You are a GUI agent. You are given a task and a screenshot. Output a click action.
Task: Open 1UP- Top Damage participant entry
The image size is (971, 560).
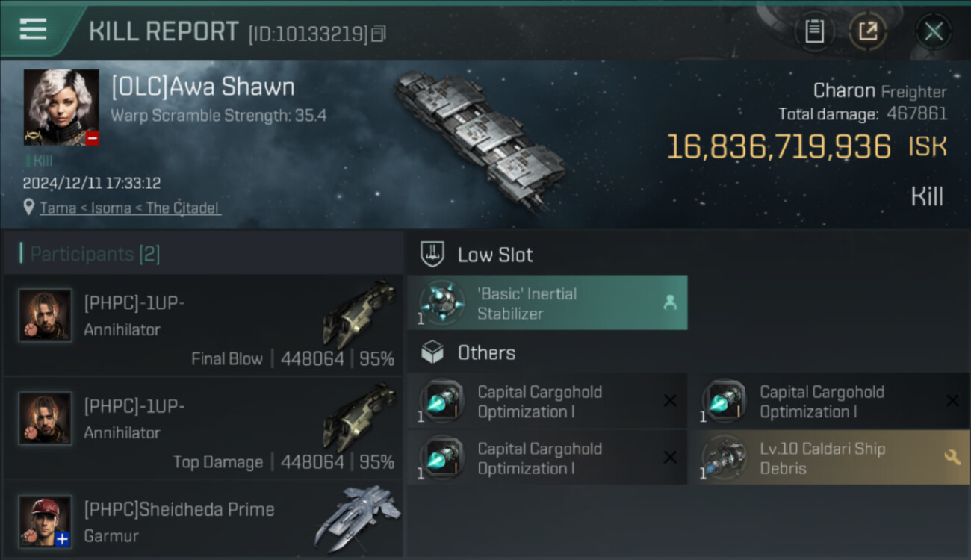tap(203, 429)
